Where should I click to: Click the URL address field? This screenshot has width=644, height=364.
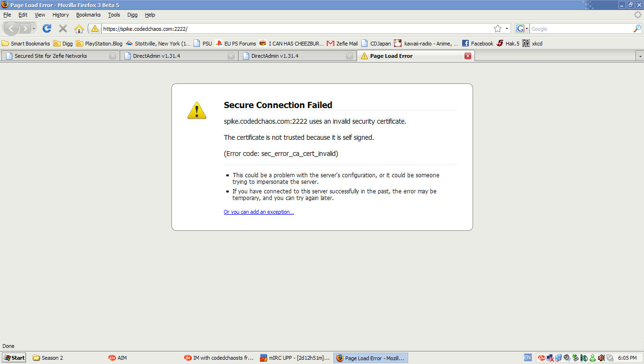pyautogui.click(x=294, y=28)
